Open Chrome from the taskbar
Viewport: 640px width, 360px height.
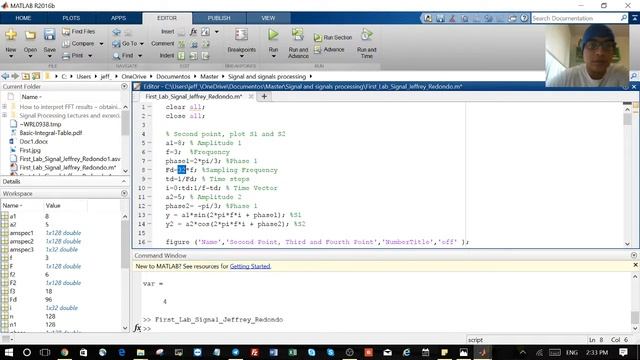point(64,352)
